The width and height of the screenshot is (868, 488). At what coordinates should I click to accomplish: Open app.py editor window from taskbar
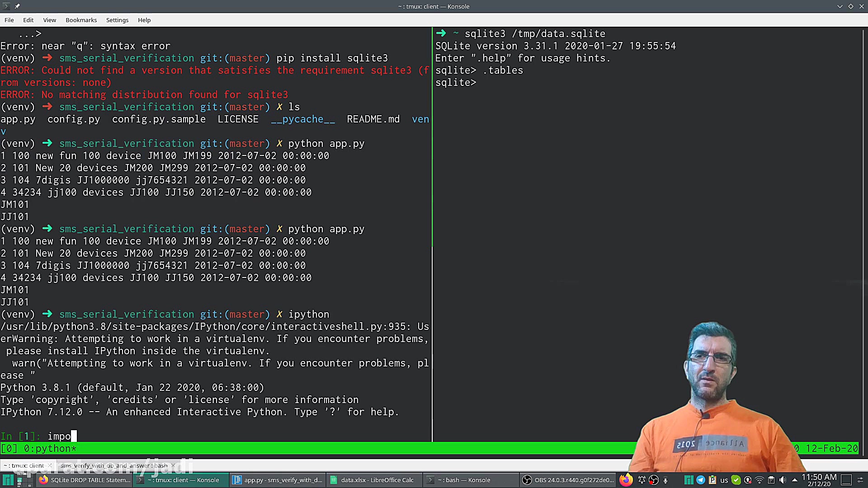pyautogui.click(x=278, y=480)
